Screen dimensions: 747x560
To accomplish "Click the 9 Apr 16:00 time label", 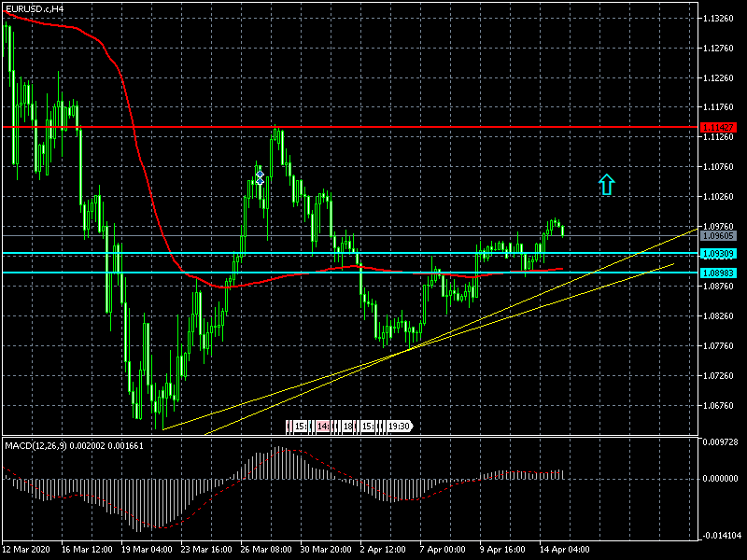I will tap(502, 550).
